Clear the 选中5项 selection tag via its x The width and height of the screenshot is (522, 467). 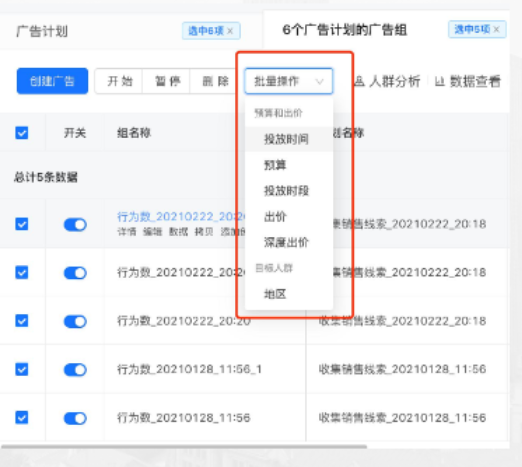point(496,29)
